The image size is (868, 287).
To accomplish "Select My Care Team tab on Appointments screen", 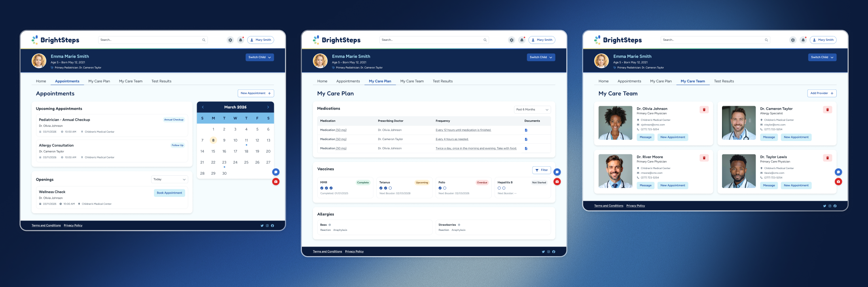I will coord(131,81).
